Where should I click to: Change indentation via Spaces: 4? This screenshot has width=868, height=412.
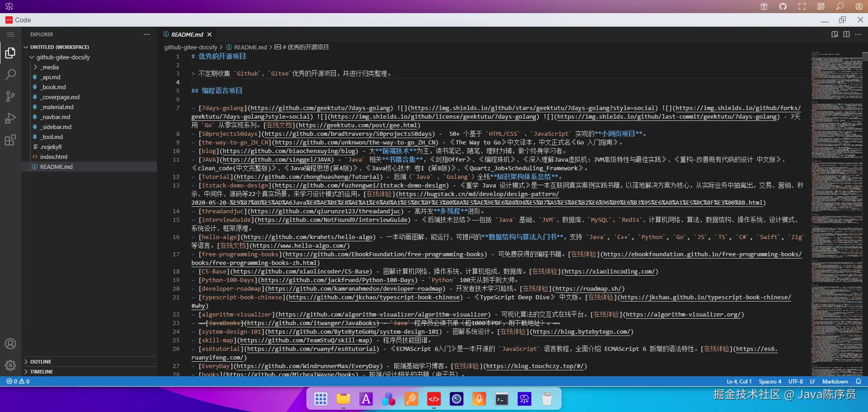click(770, 382)
